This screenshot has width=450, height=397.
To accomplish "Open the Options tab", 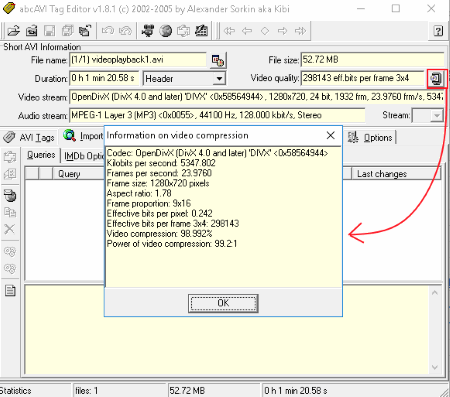I will tap(370, 137).
